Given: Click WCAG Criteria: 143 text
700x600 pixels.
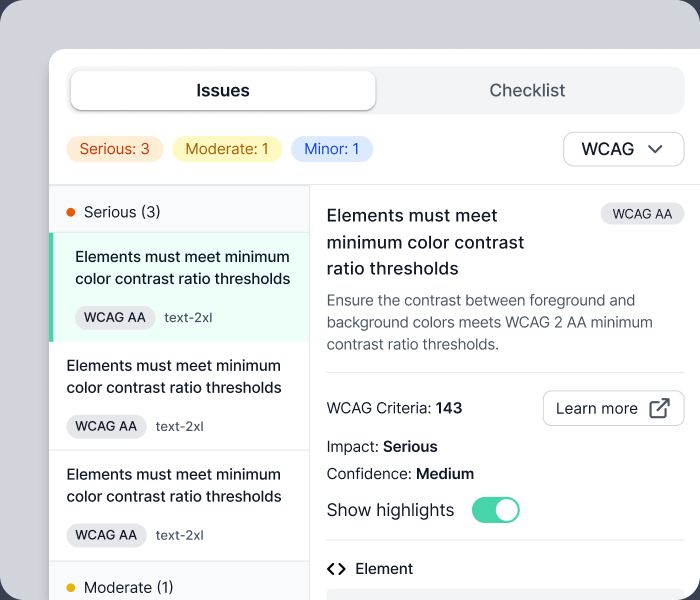Looking at the screenshot, I should [x=394, y=408].
